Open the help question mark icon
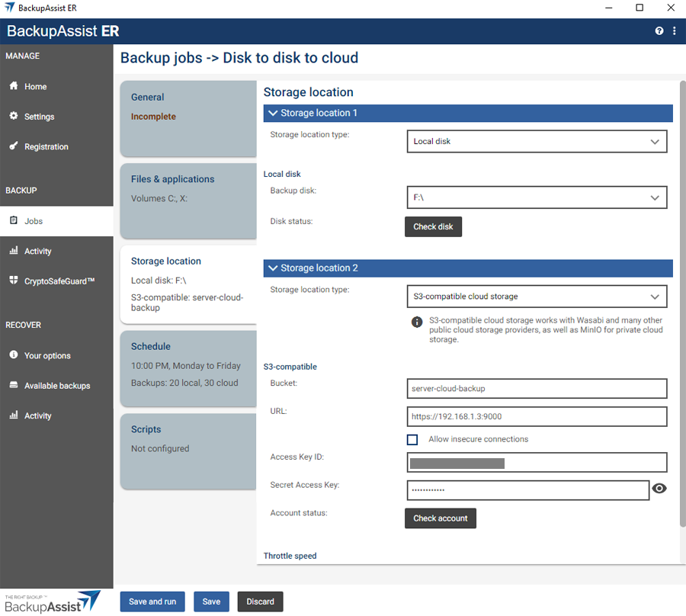Viewport: 686px width, 616px height. coord(659,30)
